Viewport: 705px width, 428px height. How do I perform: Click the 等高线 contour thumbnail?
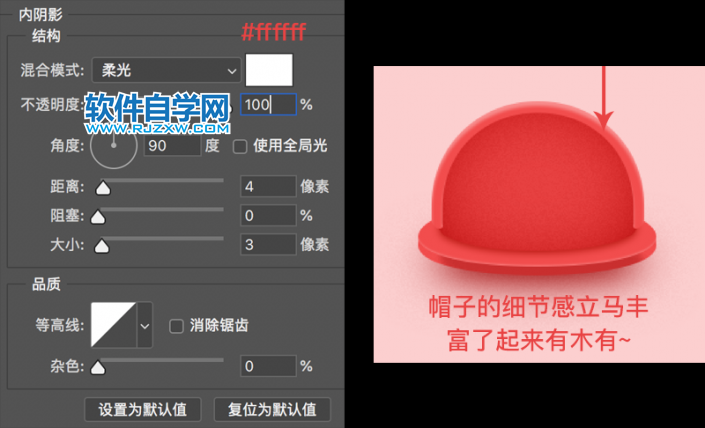[x=113, y=325]
